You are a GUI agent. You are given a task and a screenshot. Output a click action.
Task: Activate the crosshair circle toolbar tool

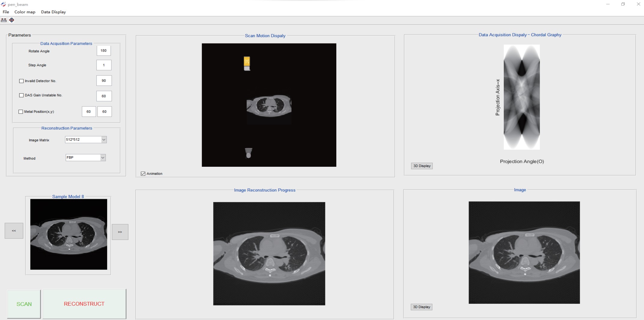tap(12, 20)
